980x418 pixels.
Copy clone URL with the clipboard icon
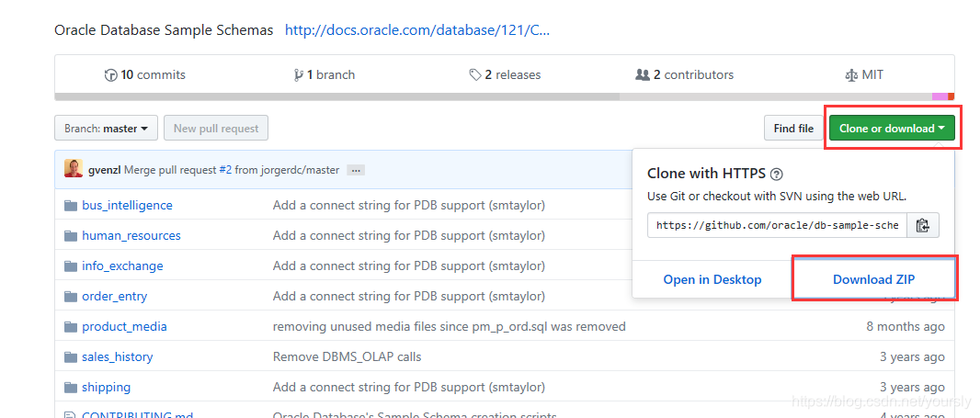coord(922,226)
